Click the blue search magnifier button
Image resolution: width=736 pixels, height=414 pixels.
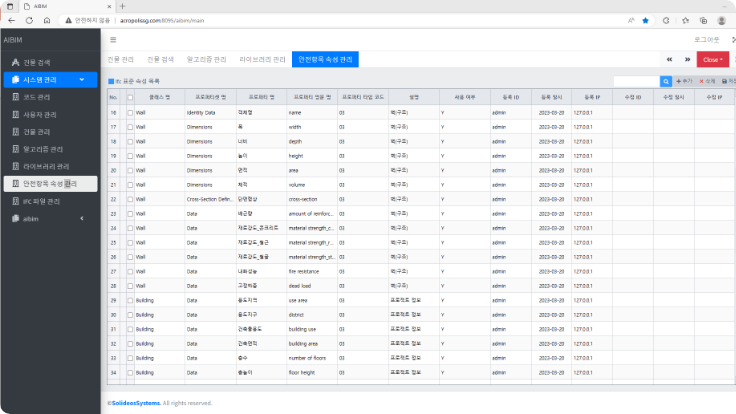click(x=667, y=82)
